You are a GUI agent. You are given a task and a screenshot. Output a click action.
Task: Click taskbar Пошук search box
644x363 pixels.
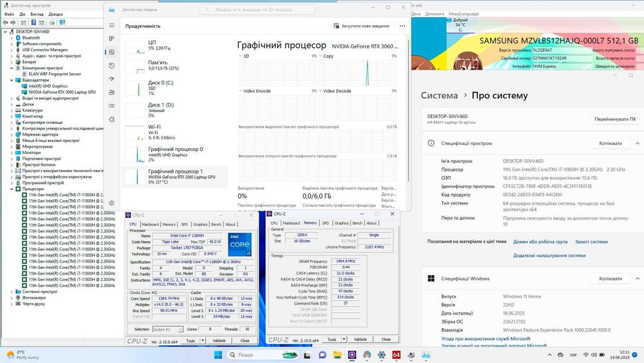point(263,355)
